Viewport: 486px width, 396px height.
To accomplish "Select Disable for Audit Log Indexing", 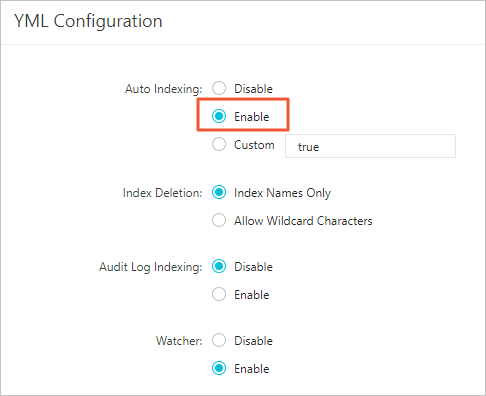I will pyautogui.click(x=219, y=266).
